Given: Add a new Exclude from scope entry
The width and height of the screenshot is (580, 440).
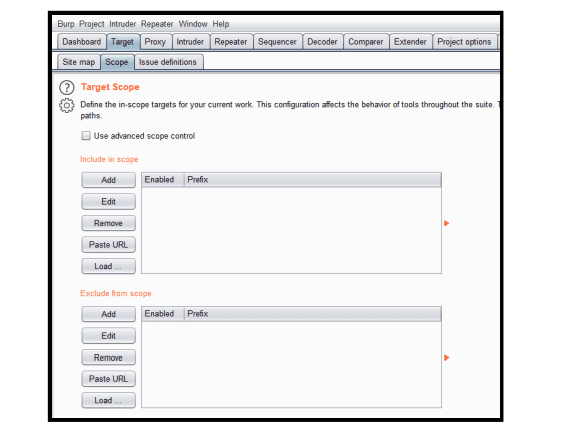Looking at the screenshot, I should coord(108,314).
